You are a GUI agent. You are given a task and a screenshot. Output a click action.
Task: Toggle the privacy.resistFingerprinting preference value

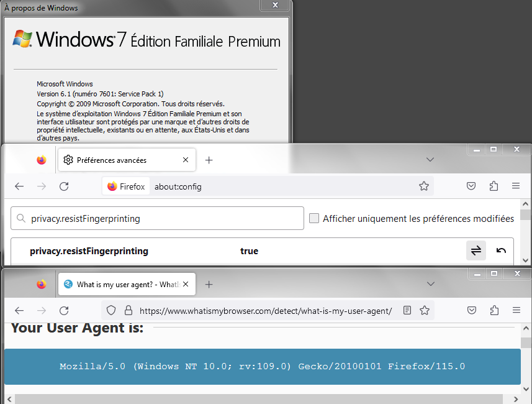[x=476, y=250]
